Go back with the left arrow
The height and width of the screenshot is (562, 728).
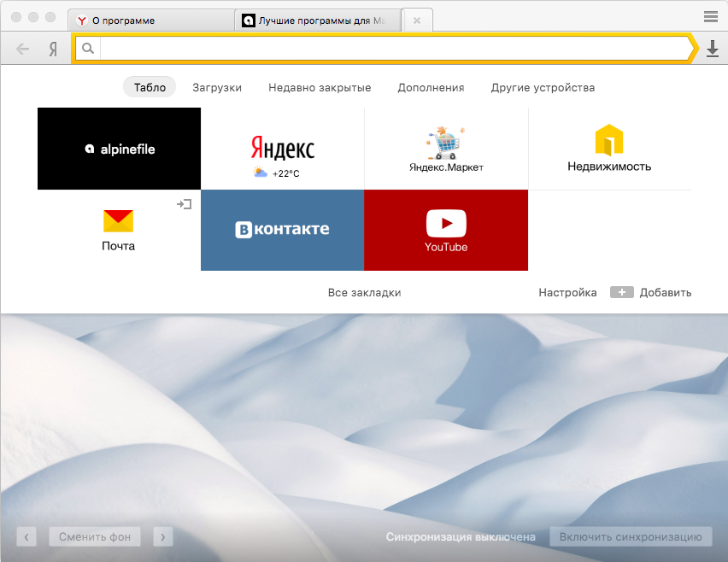click(22, 49)
